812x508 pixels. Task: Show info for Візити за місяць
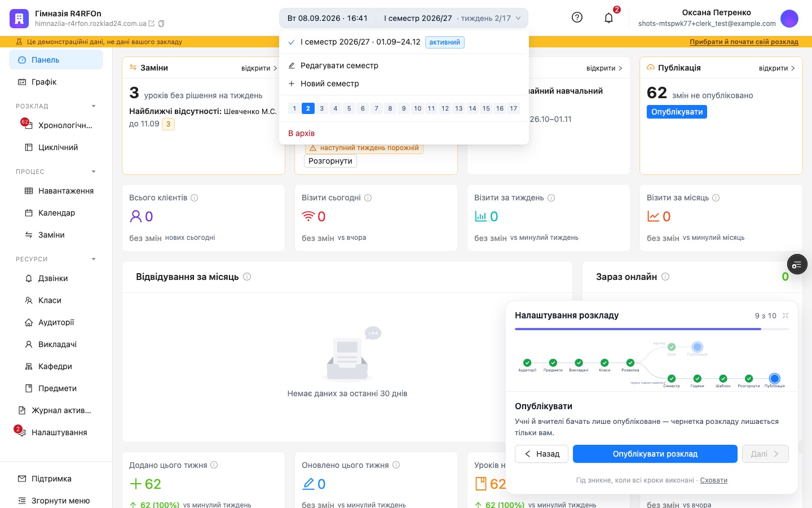[x=716, y=198]
